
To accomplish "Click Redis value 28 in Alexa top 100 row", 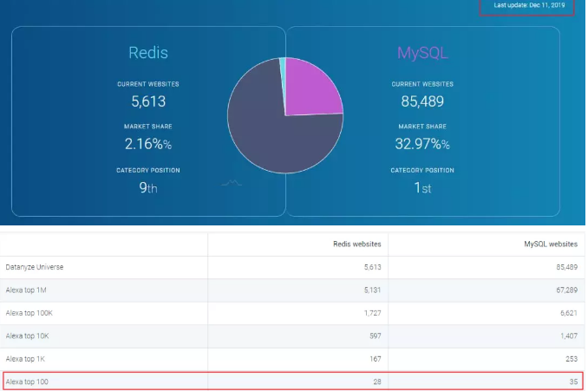I will pyautogui.click(x=377, y=382).
